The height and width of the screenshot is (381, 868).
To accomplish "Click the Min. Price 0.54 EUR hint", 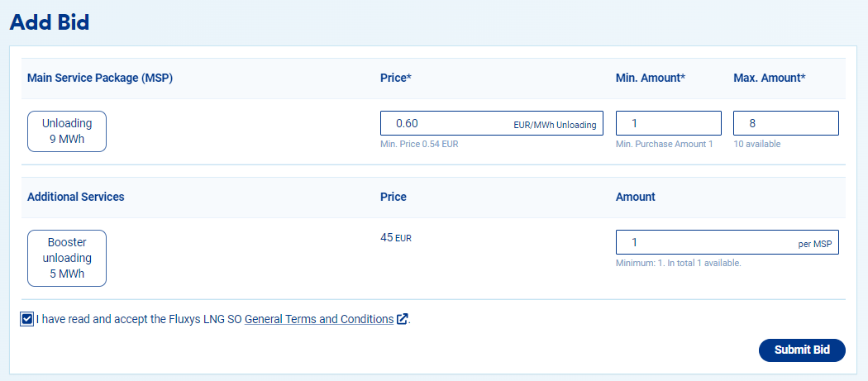I will [x=419, y=144].
